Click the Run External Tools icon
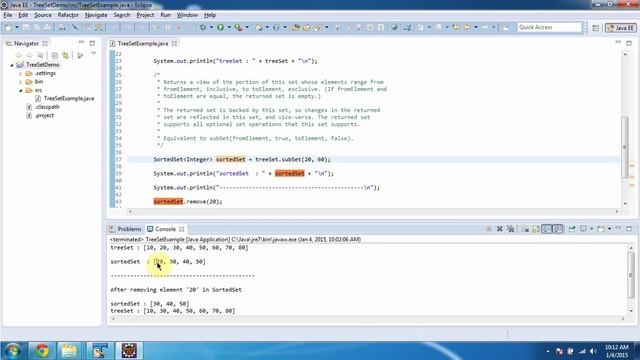Image resolution: width=640 pixels, height=360 pixels. [x=238, y=27]
